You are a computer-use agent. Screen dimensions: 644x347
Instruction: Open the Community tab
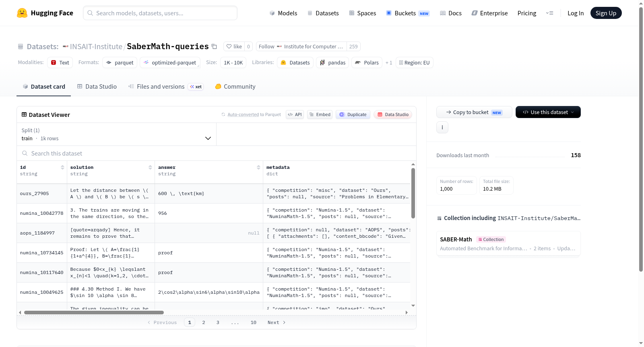coord(235,86)
